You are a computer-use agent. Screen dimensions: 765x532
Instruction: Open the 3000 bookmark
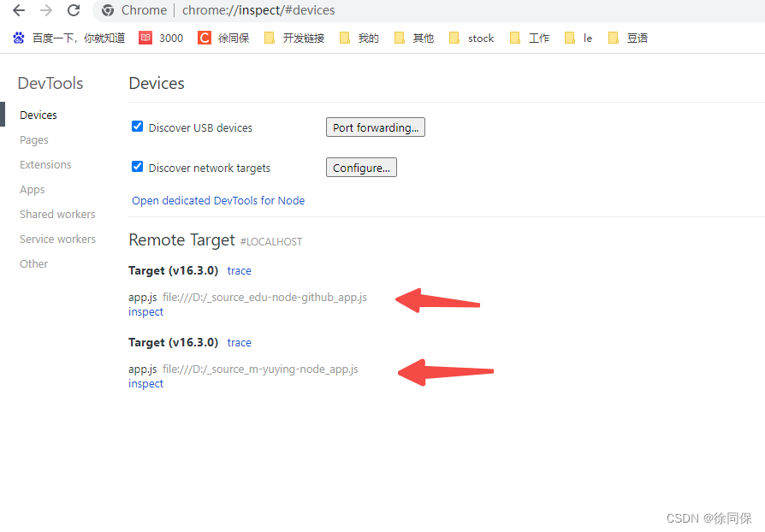pyautogui.click(x=161, y=38)
